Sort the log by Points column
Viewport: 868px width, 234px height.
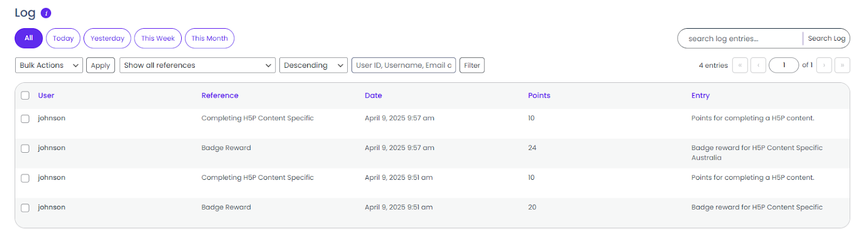[x=539, y=95]
